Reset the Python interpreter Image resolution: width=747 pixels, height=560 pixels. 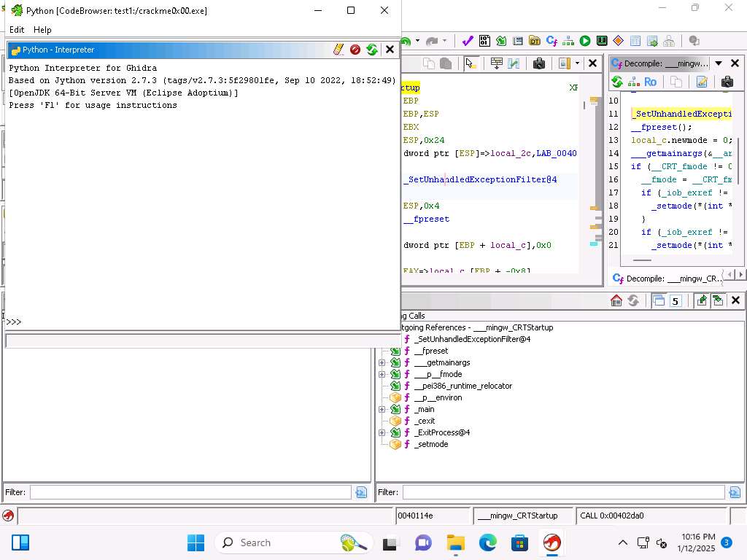click(372, 50)
